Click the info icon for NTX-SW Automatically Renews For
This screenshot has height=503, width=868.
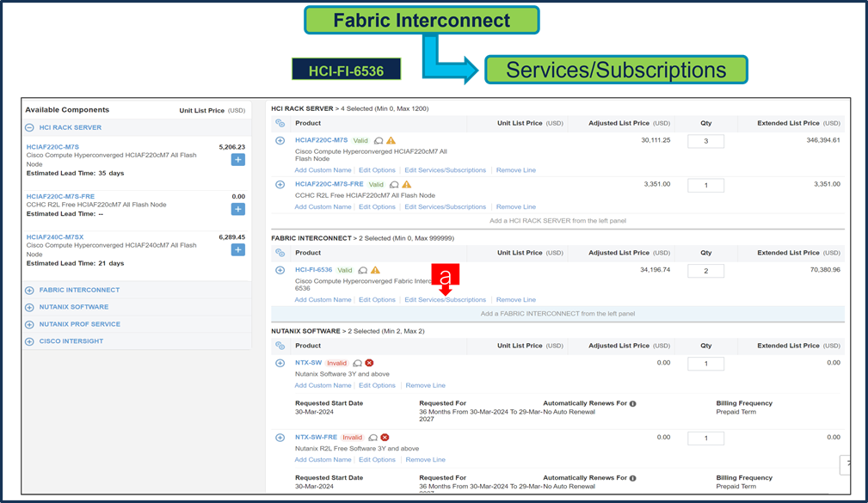coord(633,403)
